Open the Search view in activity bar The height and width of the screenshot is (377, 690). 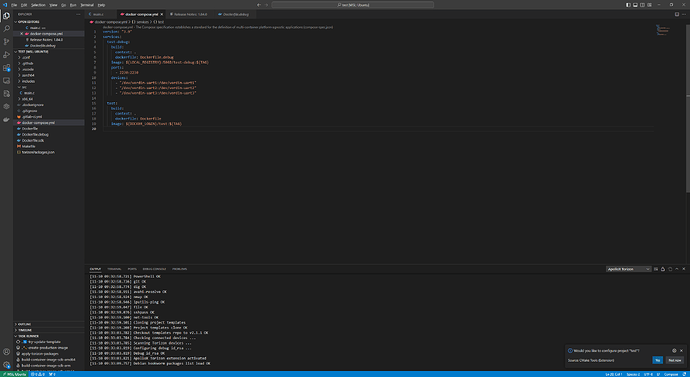pos(6,29)
